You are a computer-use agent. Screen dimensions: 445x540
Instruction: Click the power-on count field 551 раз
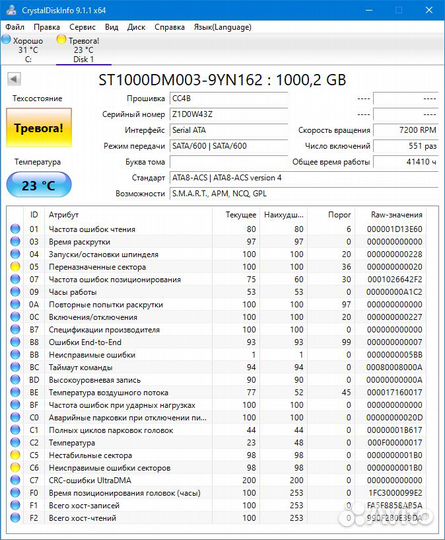point(406,146)
